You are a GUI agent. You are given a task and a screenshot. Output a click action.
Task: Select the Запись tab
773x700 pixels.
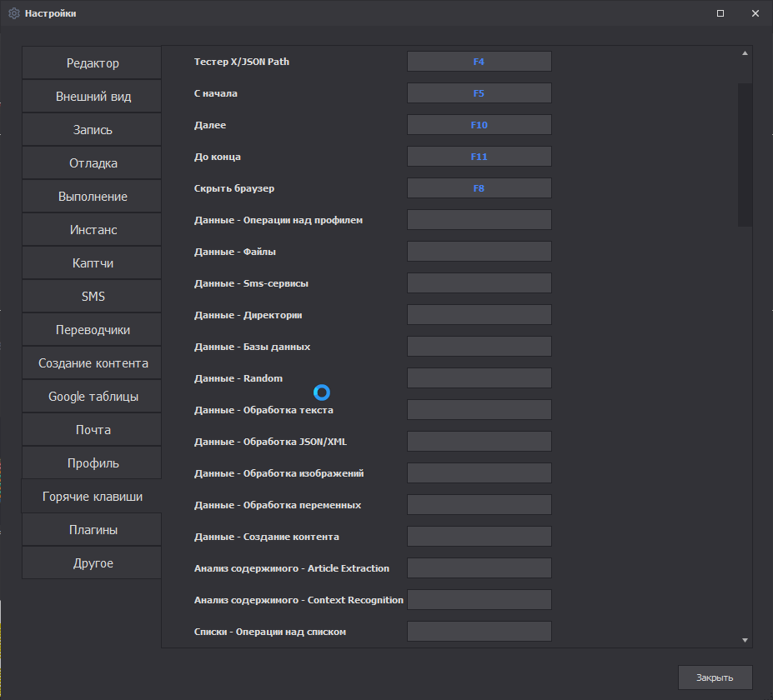[92, 129]
